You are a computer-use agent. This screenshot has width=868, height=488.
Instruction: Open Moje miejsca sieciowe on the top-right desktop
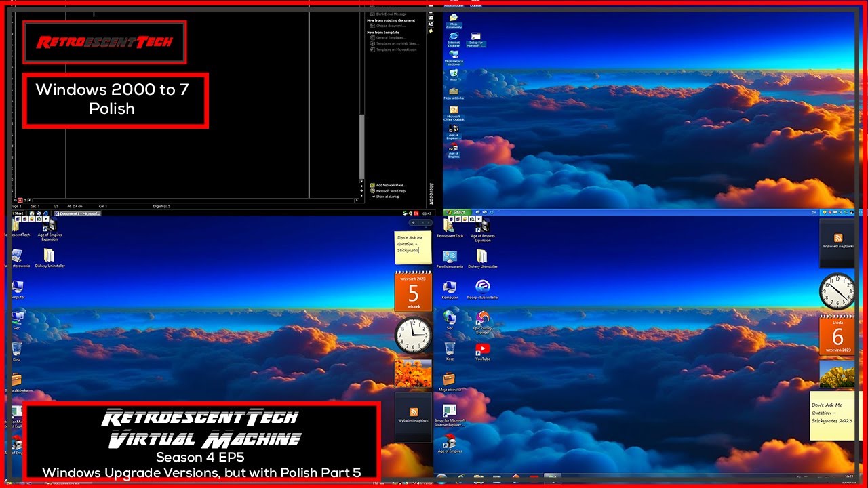454,57
